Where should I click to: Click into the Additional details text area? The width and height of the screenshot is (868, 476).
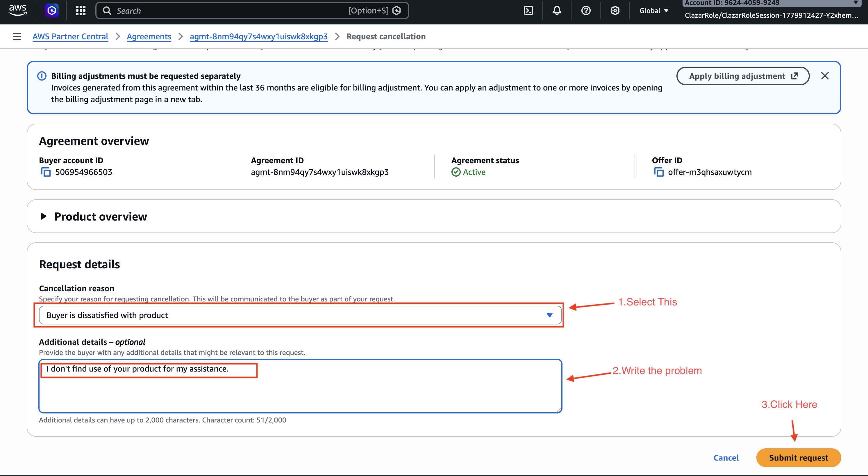[300, 386]
